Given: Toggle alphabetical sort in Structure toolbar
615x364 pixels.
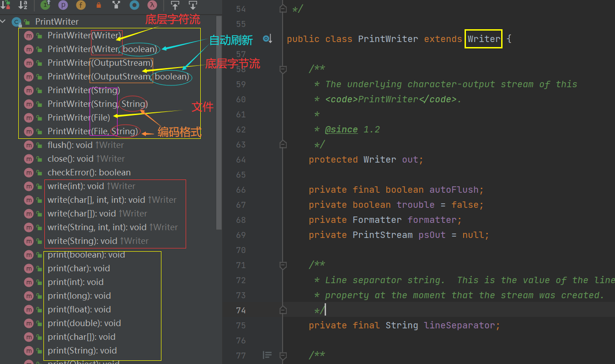Looking at the screenshot, I should (x=22, y=5).
